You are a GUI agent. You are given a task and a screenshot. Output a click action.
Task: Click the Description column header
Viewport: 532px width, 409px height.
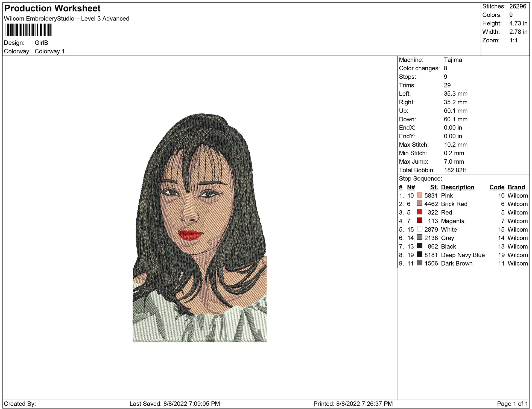pyautogui.click(x=457, y=187)
